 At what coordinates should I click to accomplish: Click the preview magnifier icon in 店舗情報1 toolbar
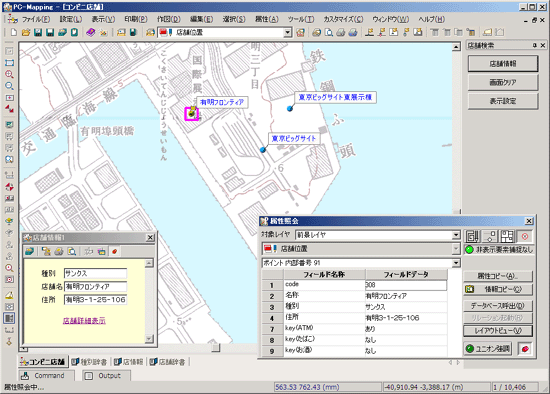coord(72,251)
